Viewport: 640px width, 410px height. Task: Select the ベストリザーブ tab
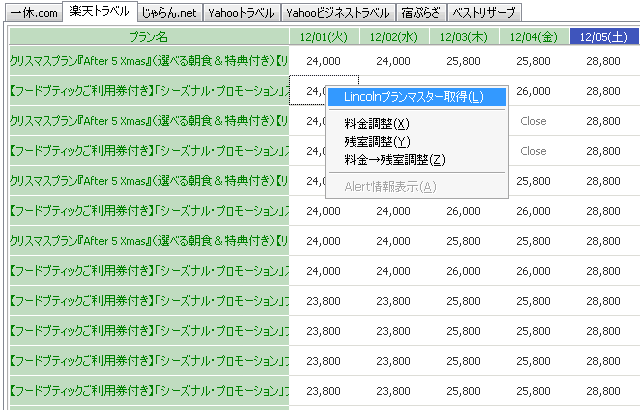click(484, 13)
